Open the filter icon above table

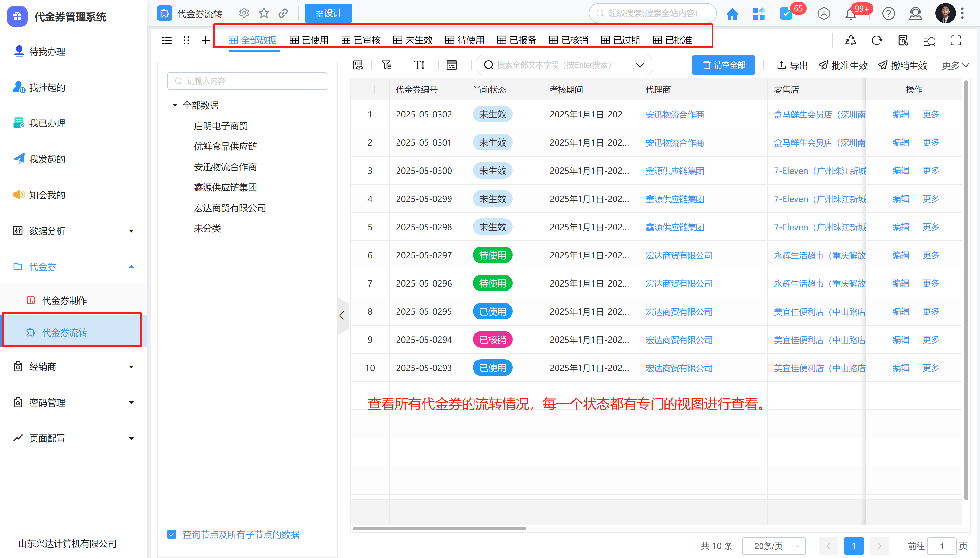point(386,65)
